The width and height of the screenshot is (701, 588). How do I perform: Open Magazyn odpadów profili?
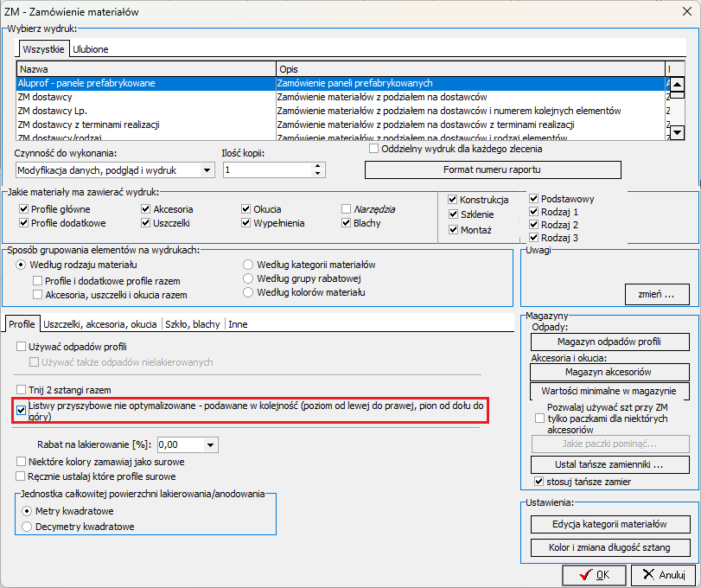pos(609,342)
